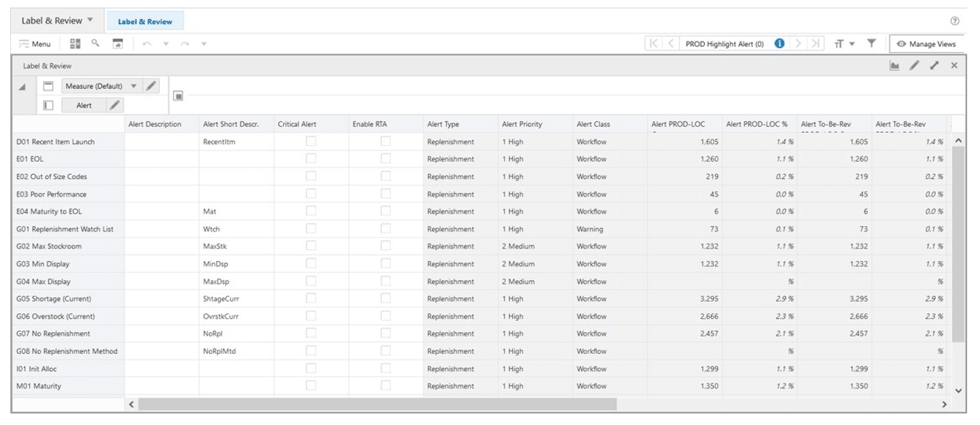Click the Menu icon button in toolbar
The image size is (980, 425).
(x=35, y=44)
